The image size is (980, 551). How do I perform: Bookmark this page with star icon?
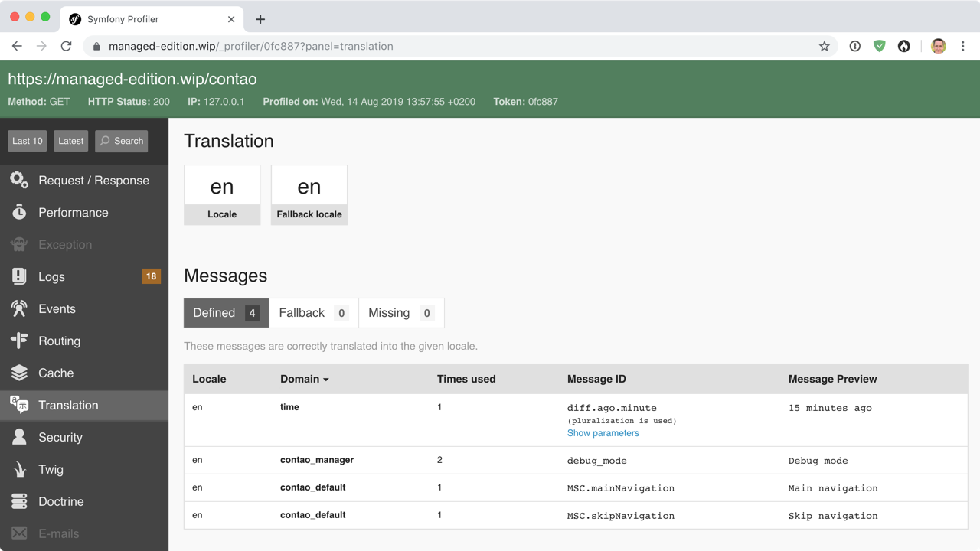click(x=825, y=46)
